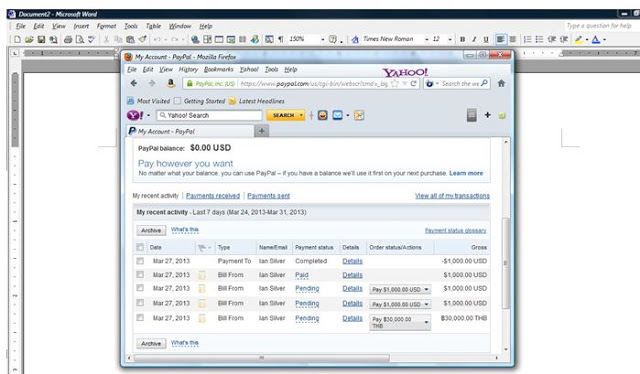Viewport: 640px width, 374px height.
Task: Reload the PayPal page
Action: point(413,83)
